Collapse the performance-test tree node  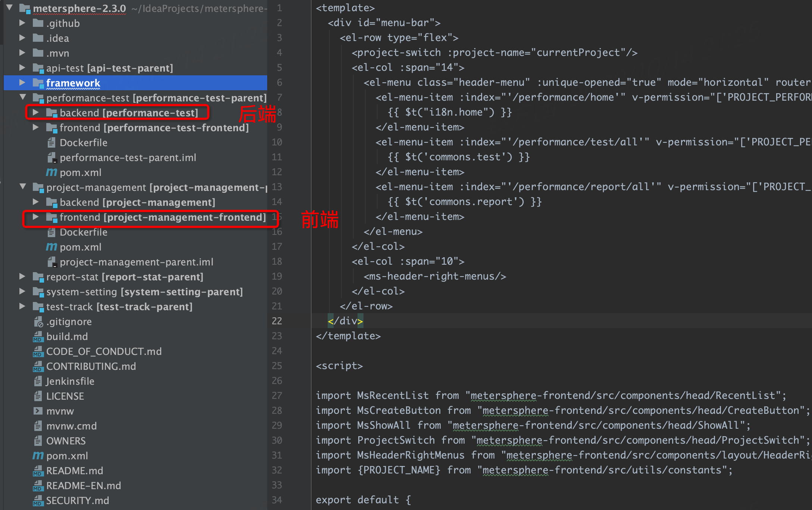pos(22,97)
